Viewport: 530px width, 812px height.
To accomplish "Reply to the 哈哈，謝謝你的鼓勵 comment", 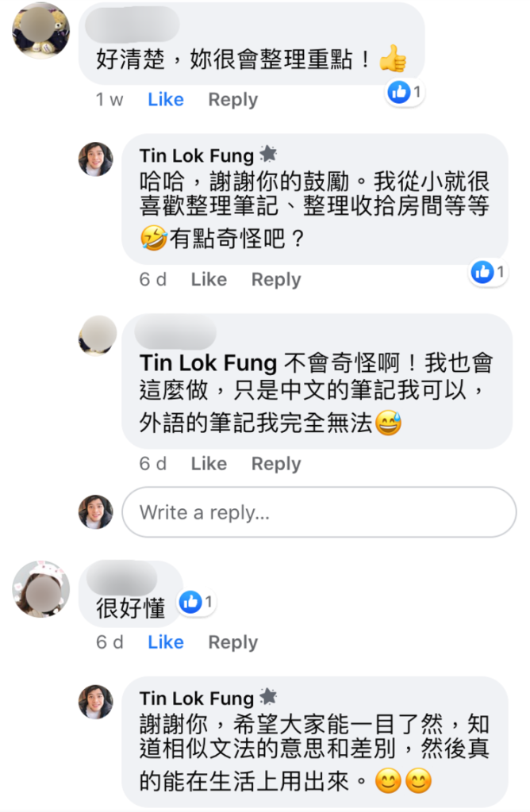I will (x=275, y=280).
